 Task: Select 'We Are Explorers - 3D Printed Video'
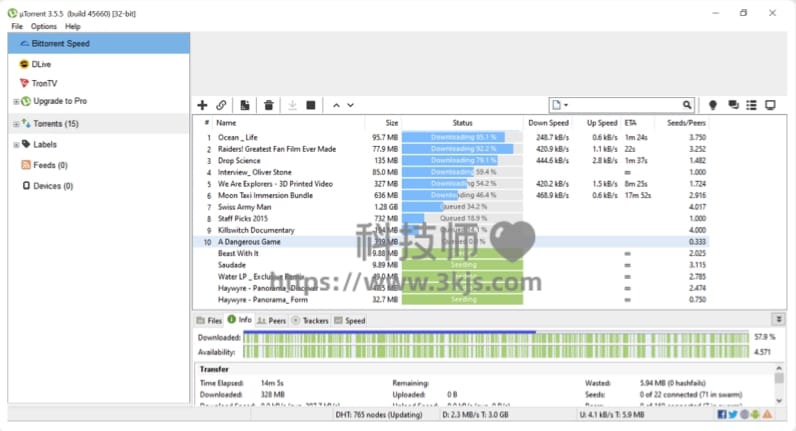click(275, 184)
